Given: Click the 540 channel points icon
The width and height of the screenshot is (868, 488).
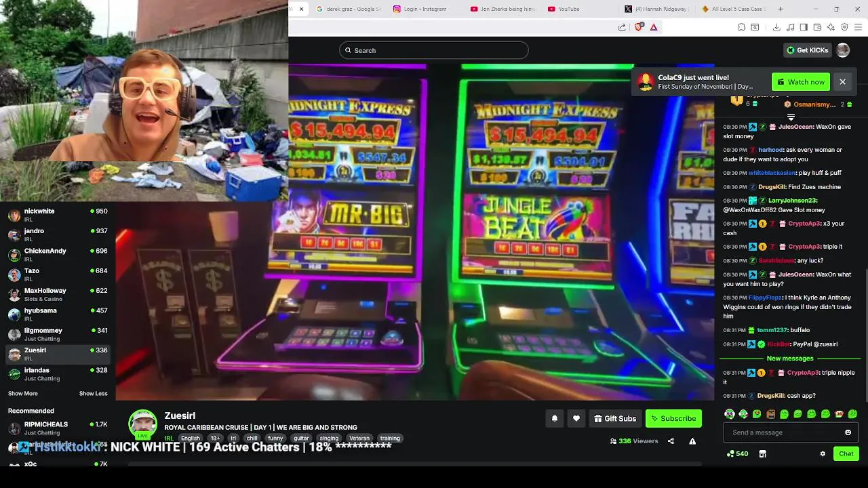Looking at the screenshot, I should pyautogui.click(x=737, y=454).
